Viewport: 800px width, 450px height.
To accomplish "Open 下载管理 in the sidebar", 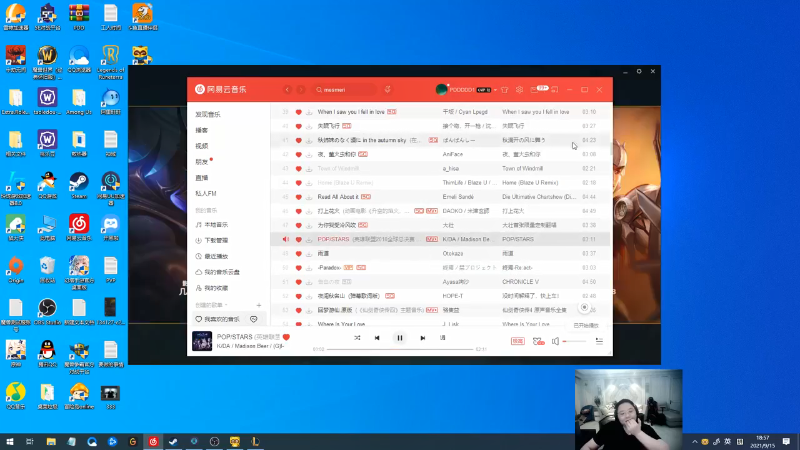I will coord(216,241).
